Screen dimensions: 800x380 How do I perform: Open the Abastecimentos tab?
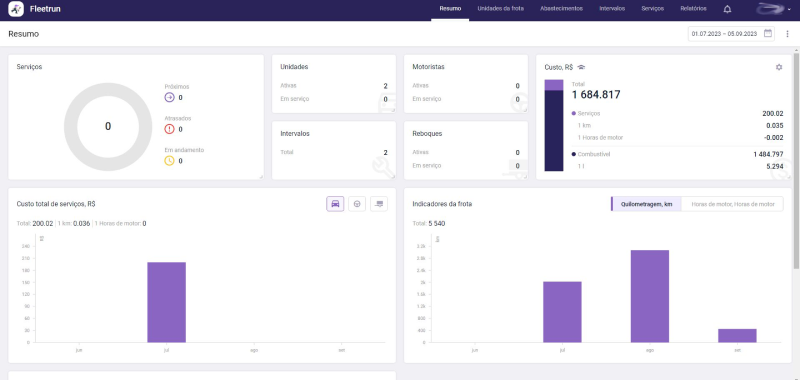click(x=561, y=9)
